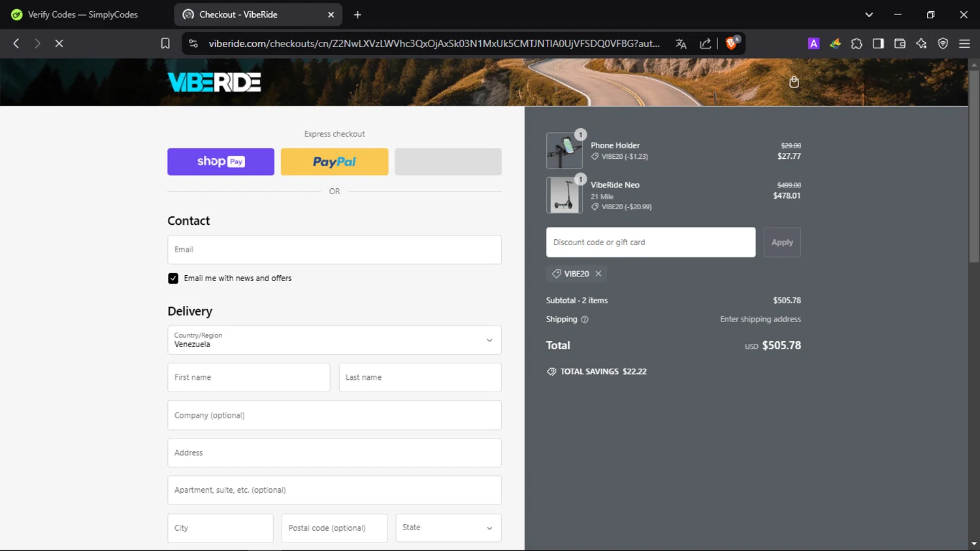Open Brave Shields lion icon
980x551 pixels.
point(732,43)
